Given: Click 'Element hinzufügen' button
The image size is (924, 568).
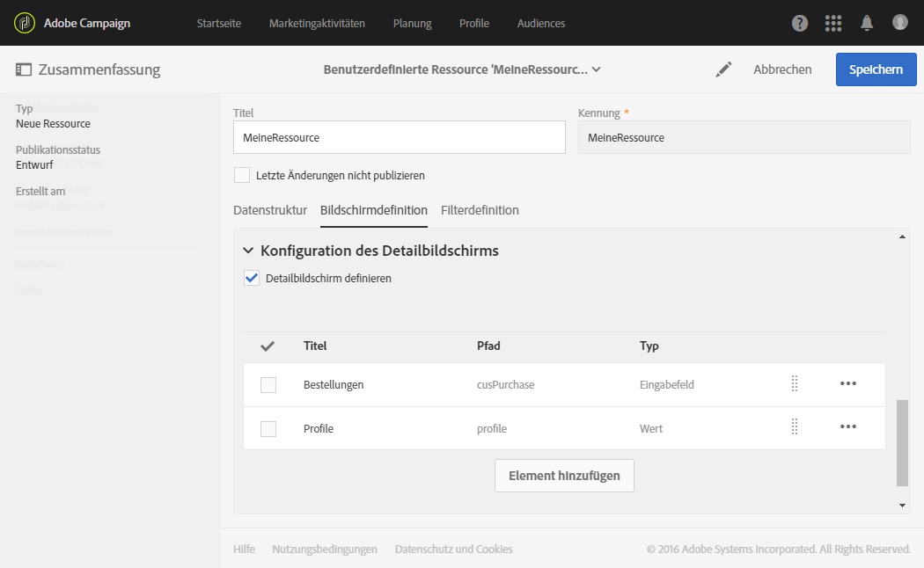Looking at the screenshot, I should (564, 476).
